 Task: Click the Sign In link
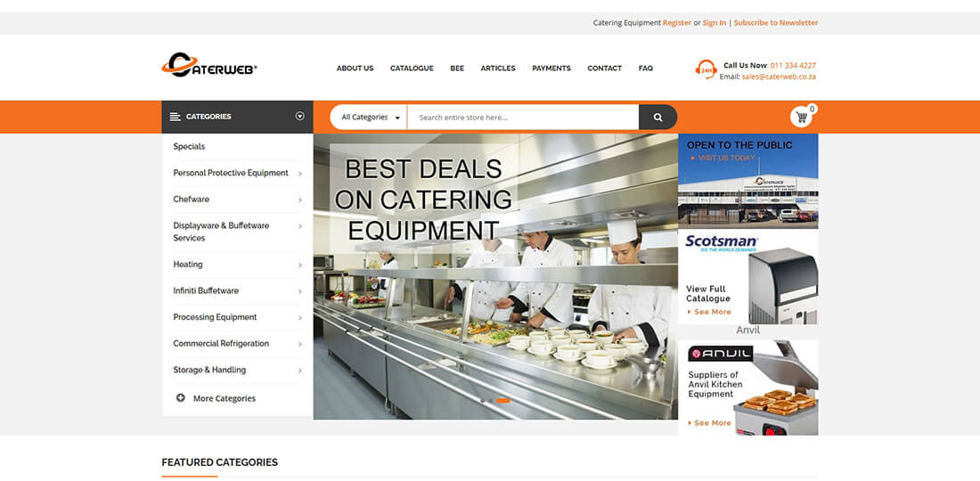[x=715, y=22]
